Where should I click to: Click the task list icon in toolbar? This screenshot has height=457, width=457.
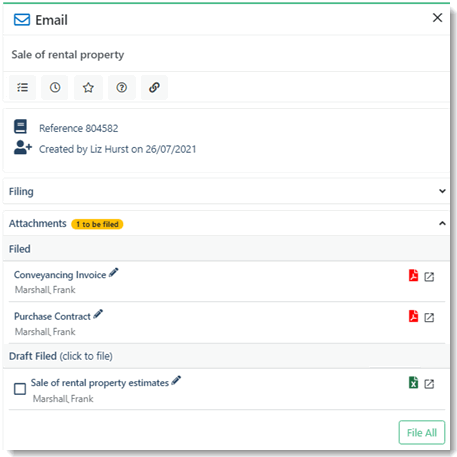[x=22, y=88]
